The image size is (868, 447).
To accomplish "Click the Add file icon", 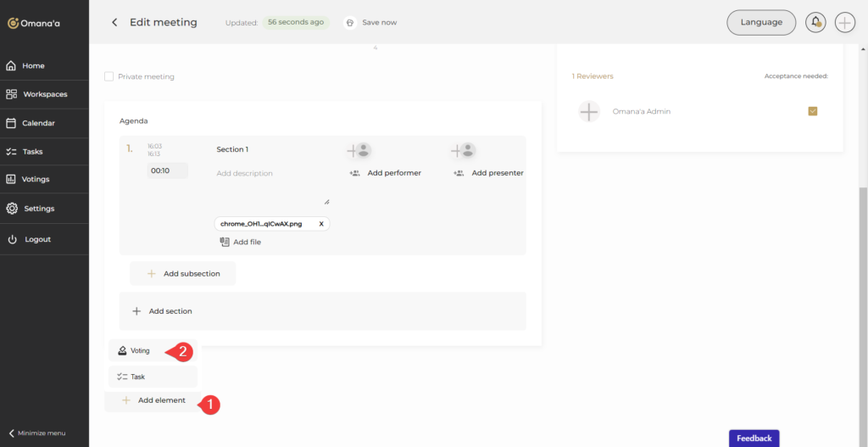I will coord(225,242).
